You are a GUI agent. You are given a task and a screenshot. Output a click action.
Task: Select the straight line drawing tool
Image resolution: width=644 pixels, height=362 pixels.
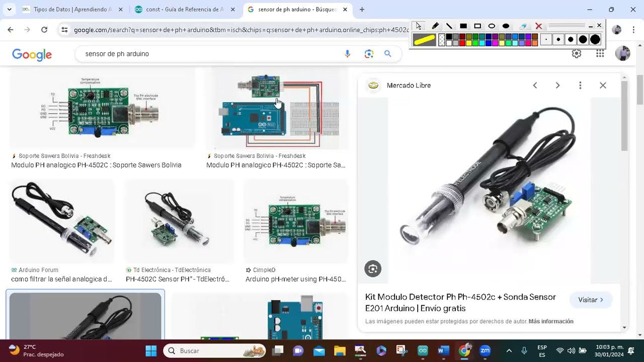(x=449, y=26)
